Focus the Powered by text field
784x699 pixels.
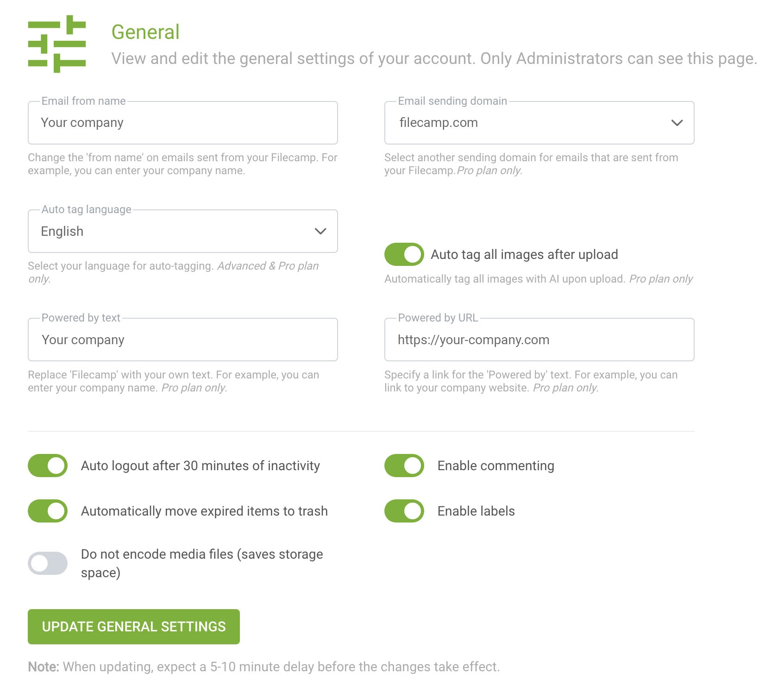click(182, 340)
